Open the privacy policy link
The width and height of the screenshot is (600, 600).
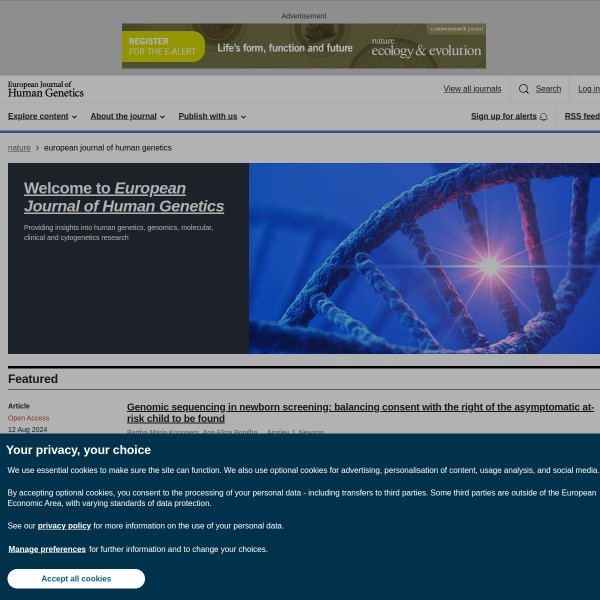pyautogui.click(x=64, y=525)
